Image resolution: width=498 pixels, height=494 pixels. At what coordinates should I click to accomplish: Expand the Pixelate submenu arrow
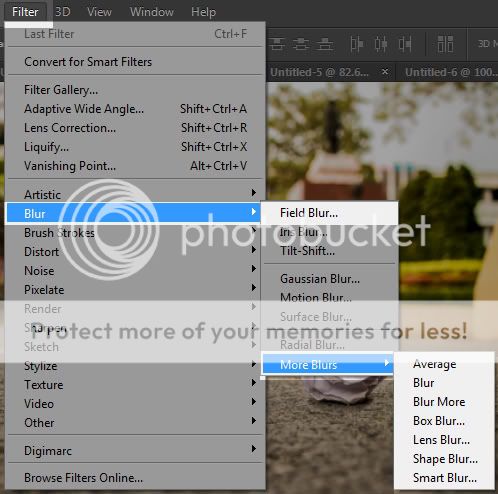[254, 287]
